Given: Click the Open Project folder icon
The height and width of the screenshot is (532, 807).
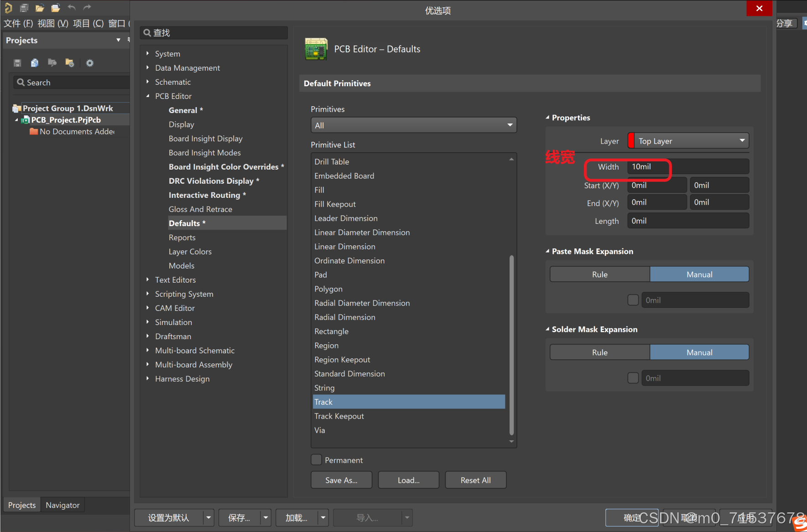Looking at the screenshot, I should tap(56, 8).
